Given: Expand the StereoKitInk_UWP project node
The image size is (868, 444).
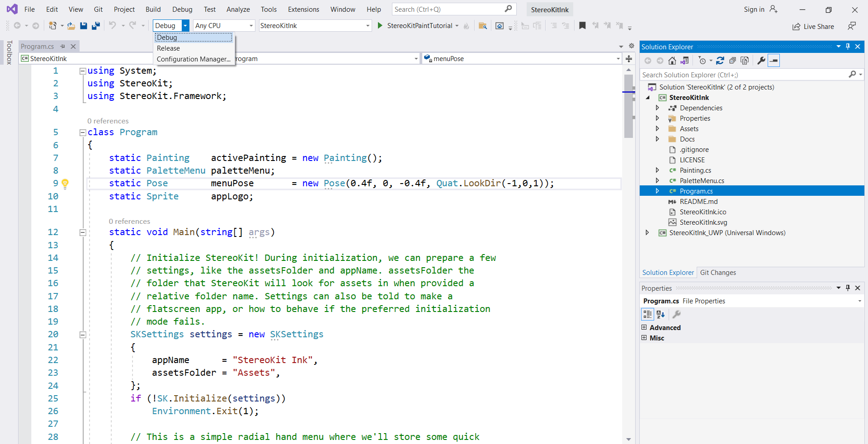Looking at the screenshot, I should (x=647, y=232).
